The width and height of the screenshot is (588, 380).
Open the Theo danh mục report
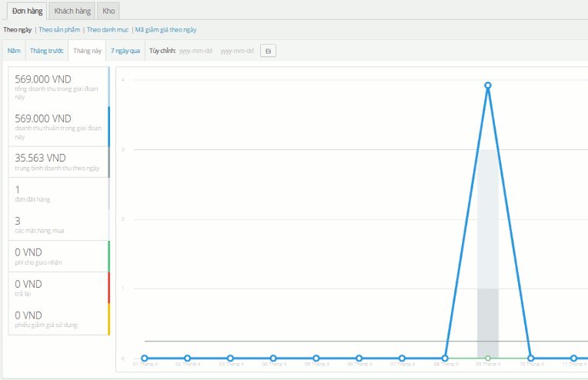[108, 29]
